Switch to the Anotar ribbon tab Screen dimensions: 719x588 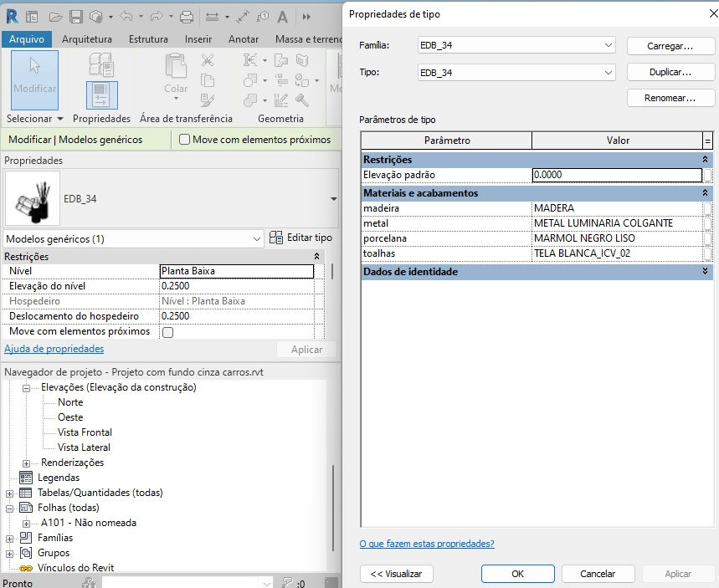click(244, 39)
